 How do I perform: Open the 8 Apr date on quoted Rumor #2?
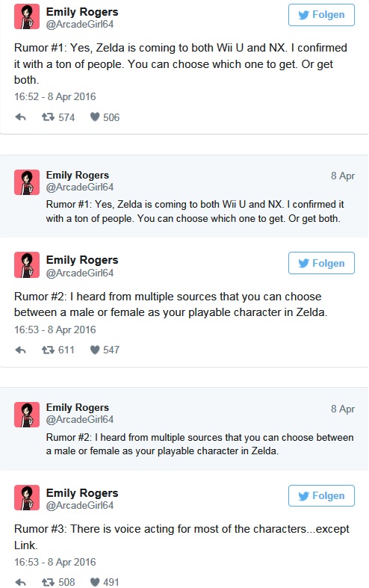tap(343, 409)
